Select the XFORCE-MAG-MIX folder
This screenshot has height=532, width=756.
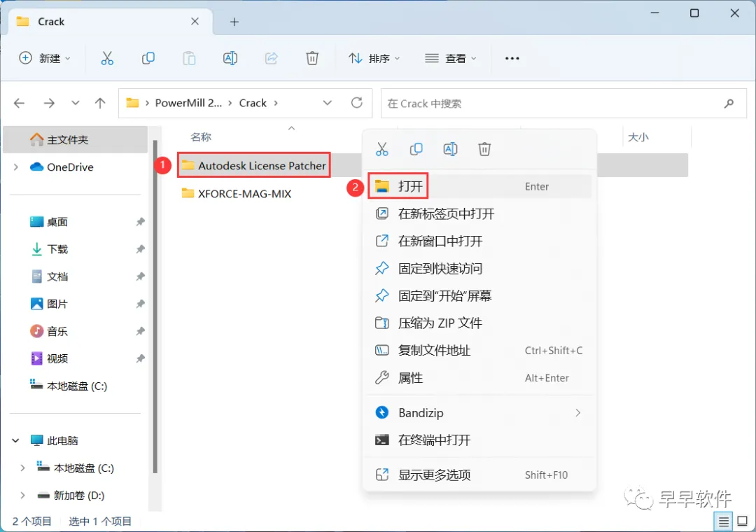pos(237,194)
